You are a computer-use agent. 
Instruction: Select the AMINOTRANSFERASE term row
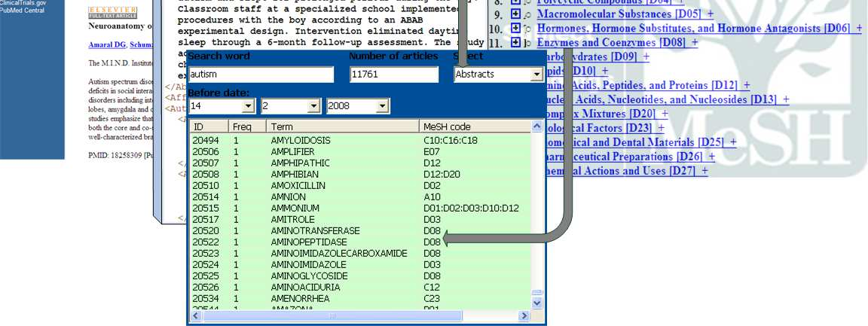pyautogui.click(x=360, y=231)
